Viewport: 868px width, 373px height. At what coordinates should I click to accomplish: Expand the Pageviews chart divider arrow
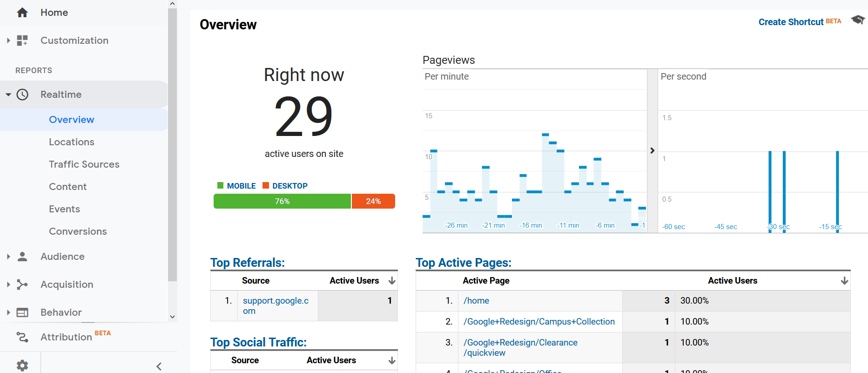click(x=652, y=150)
